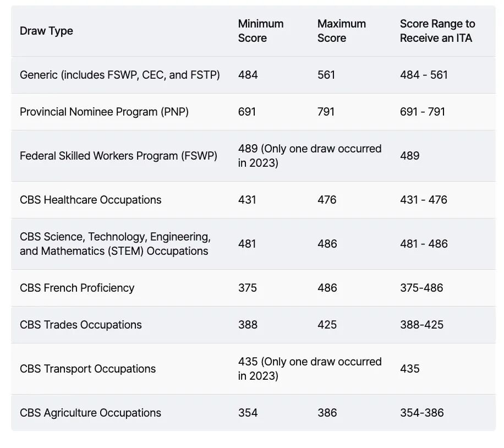Select the 489 (Only one draw occurred) note

click(309, 156)
